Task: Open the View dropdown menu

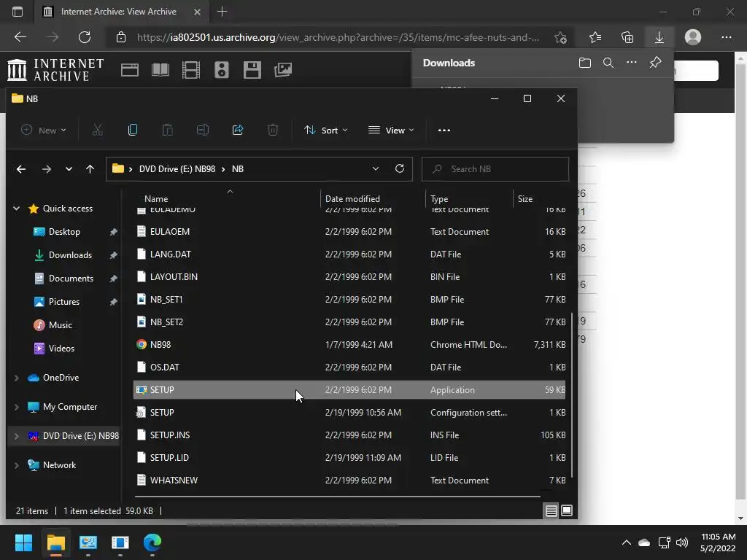Action: [x=391, y=130]
